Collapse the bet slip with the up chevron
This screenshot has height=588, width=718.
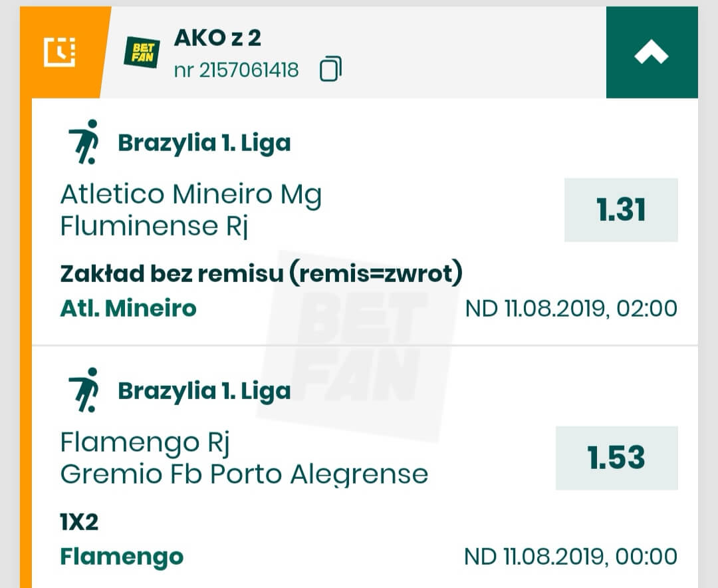pos(652,53)
